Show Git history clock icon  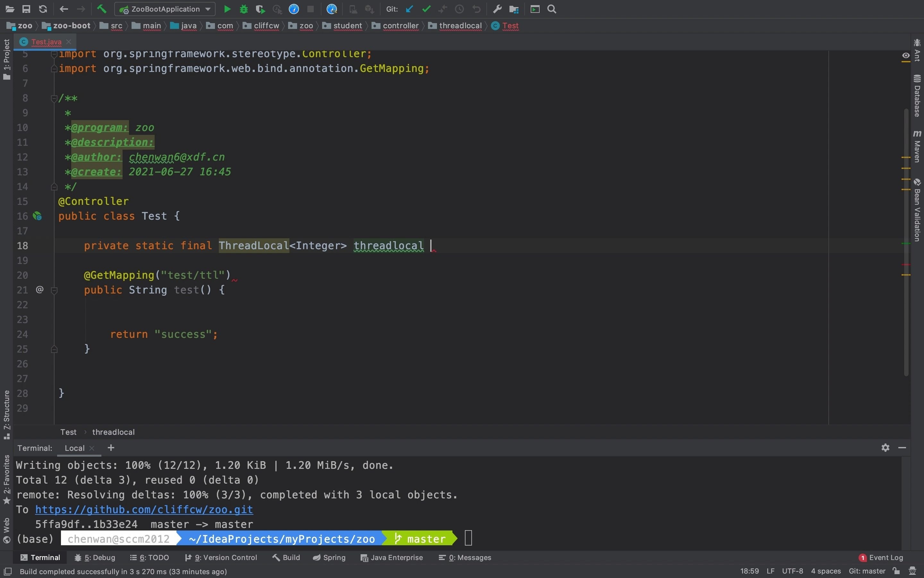click(459, 9)
